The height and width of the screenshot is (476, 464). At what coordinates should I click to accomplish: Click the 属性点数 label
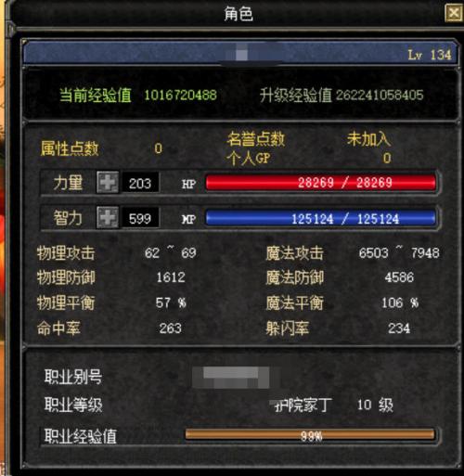coord(70,148)
